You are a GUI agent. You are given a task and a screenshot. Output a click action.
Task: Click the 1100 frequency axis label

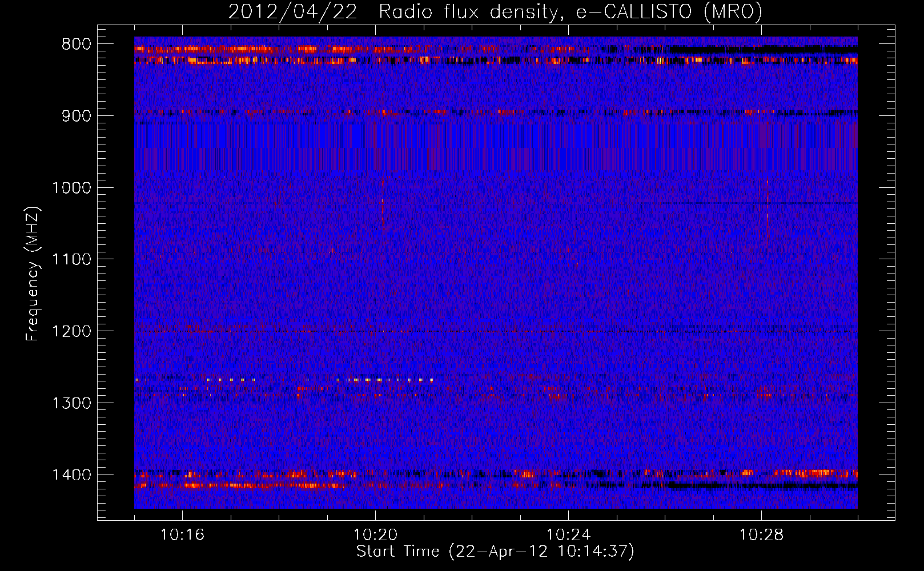click(x=71, y=260)
